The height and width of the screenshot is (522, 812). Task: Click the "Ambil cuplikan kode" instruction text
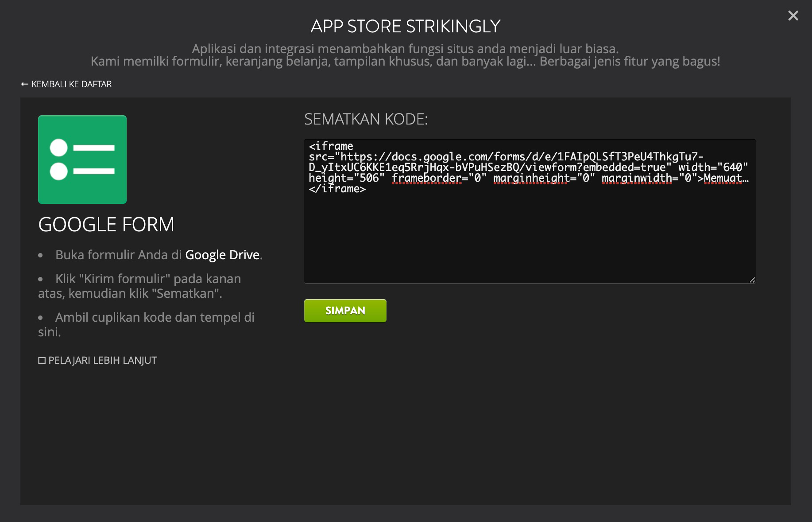146,324
